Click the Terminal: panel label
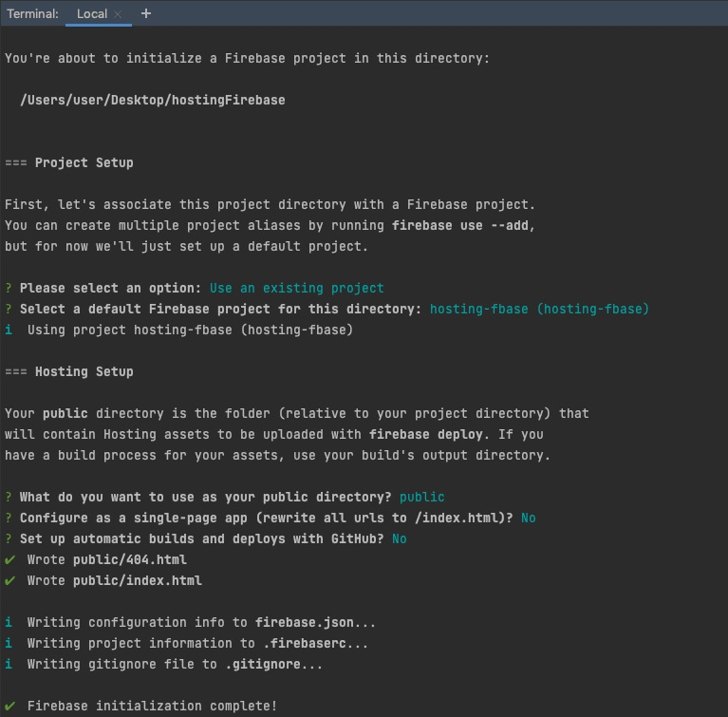728x717 pixels. pyautogui.click(x=32, y=14)
